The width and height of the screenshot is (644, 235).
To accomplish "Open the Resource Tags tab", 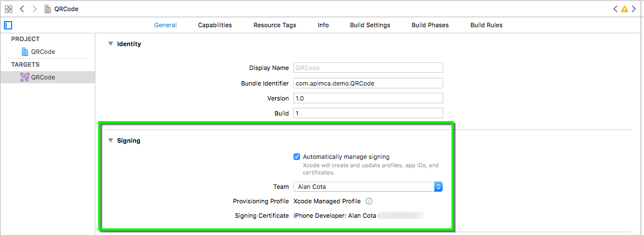I will coord(275,25).
